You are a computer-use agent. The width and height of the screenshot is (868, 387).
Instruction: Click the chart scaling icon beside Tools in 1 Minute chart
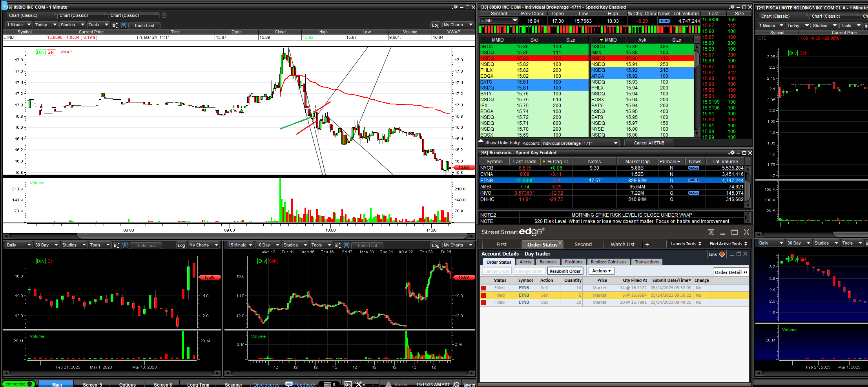click(x=115, y=25)
